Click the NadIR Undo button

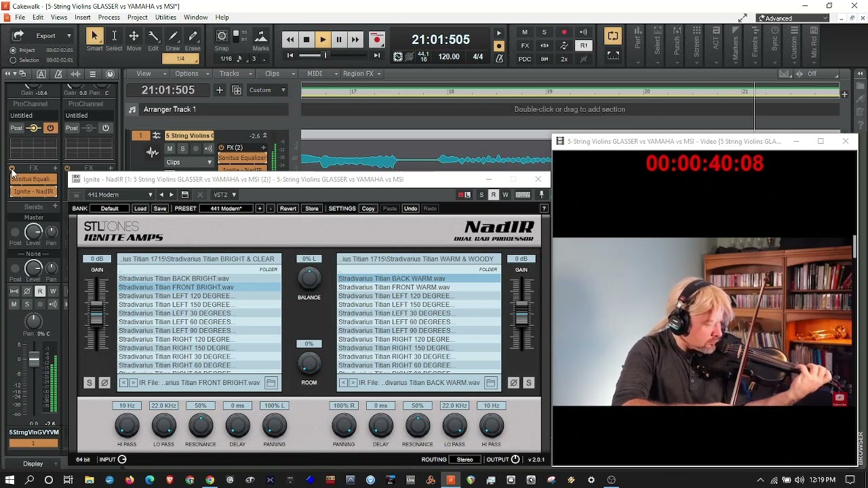[410, 209]
